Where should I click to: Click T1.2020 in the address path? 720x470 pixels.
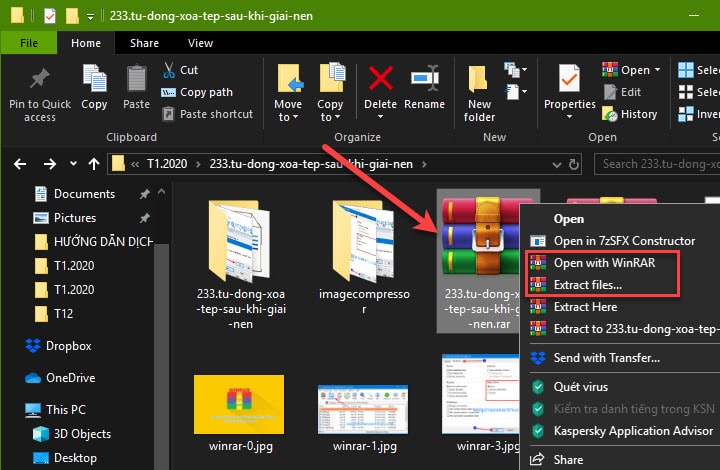167,164
